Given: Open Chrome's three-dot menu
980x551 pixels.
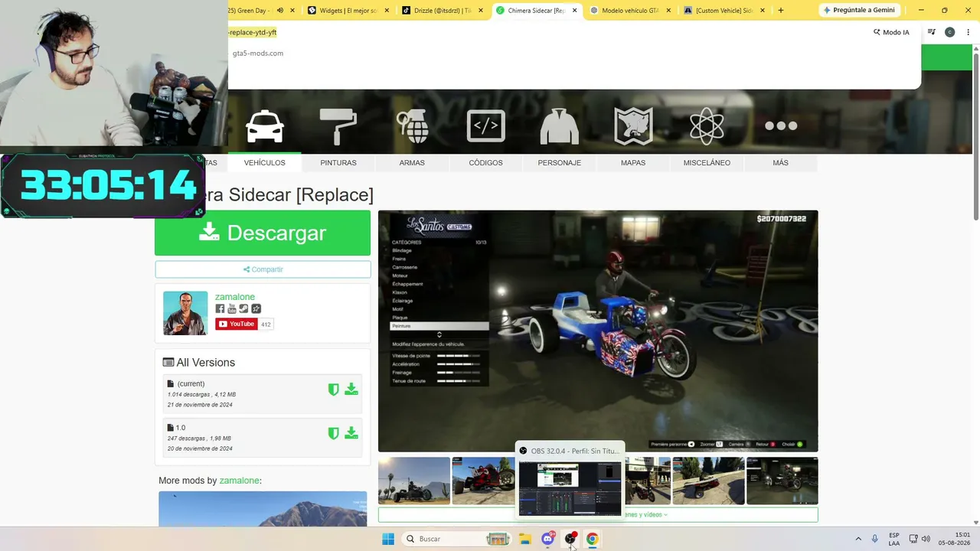Looking at the screenshot, I should coord(966,32).
